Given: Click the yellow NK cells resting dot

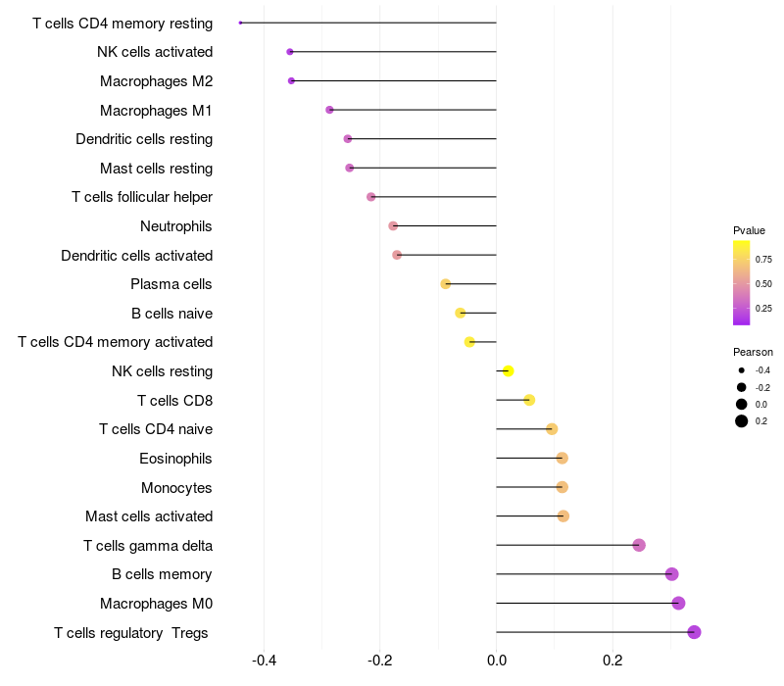Looking at the screenshot, I should pos(508,370).
